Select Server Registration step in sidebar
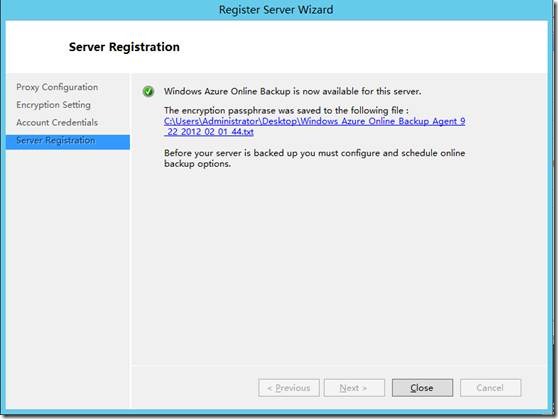This screenshot has width=558, height=419. (68, 141)
